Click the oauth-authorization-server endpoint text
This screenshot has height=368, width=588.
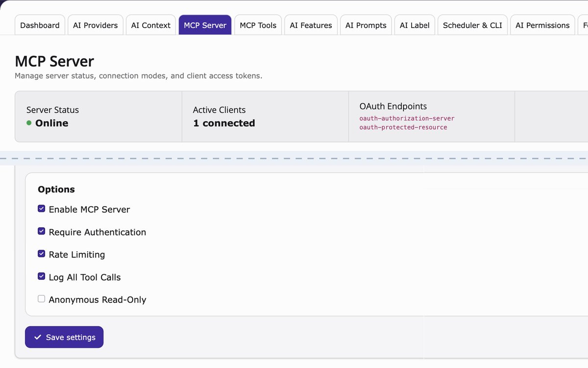(407, 118)
